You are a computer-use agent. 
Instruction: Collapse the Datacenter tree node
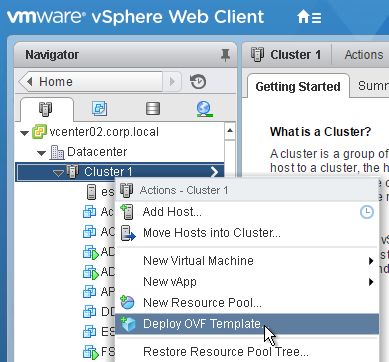pos(41,153)
